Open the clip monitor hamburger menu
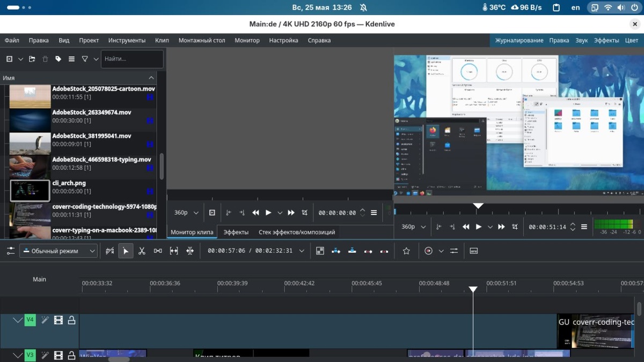Screen dimensions: 644x362 374,212
